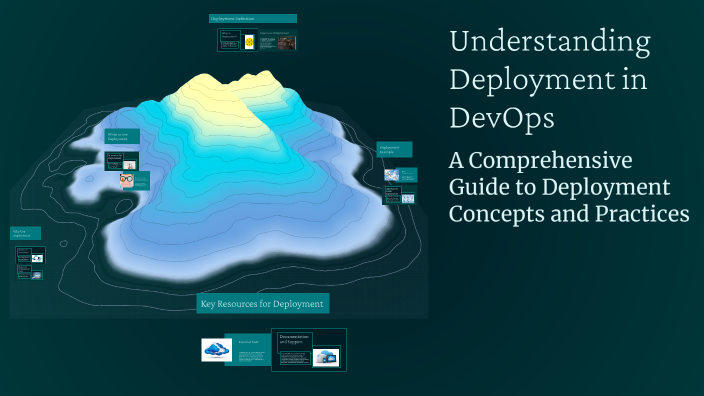The width and height of the screenshot is (704, 396).
Task: Select the Deployment Example topic label
Action: (394, 150)
